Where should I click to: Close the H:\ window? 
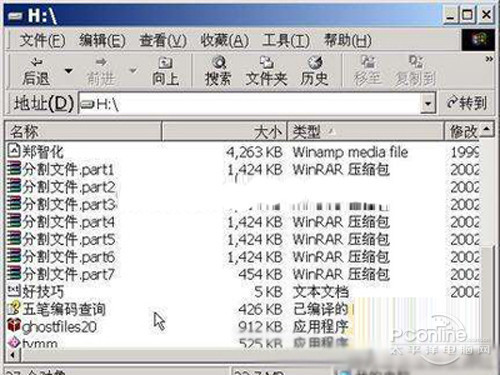pos(486,15)
